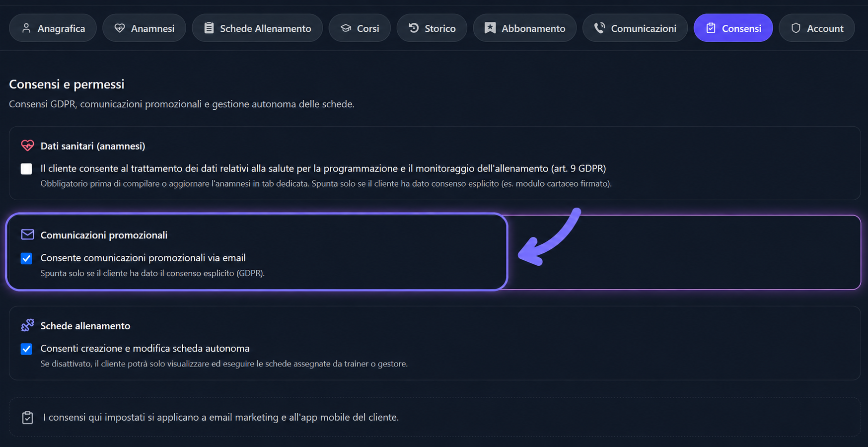The height and width of the screenshot is (447, 868).
Task: Click the 'Comunicazioni promozionali' section title
Action: coord(104,235)
